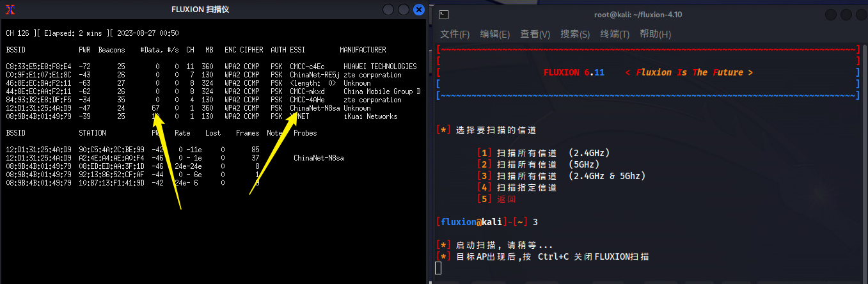This screenshot has height=284, width=868.
Task: Click the 67 data count value
Action: coord(155,108)
